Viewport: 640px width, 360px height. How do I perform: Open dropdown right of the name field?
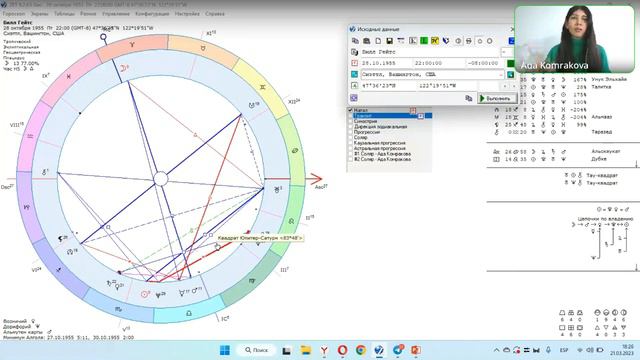coord(506,52)
